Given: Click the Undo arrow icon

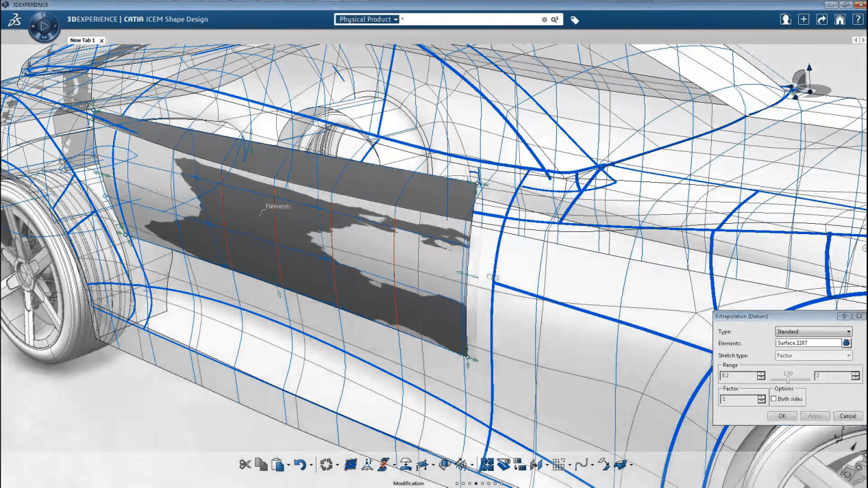Looking at the screenshot, I should (300, 465).
